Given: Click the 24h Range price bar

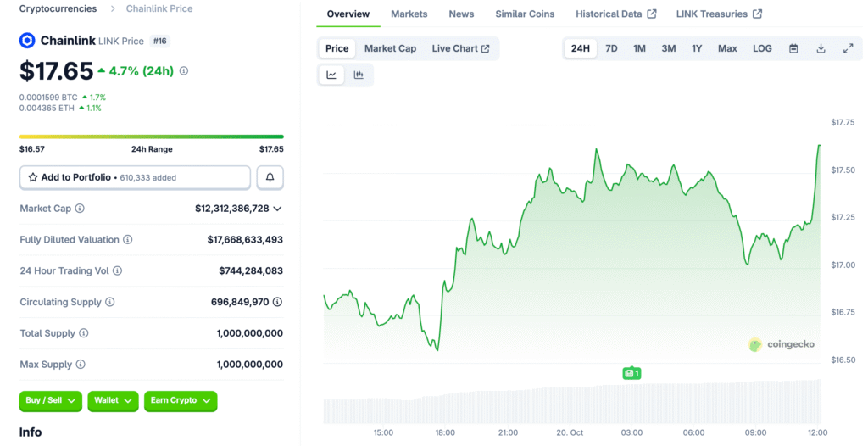Looking at the screenshot, I should coord(151,137).
